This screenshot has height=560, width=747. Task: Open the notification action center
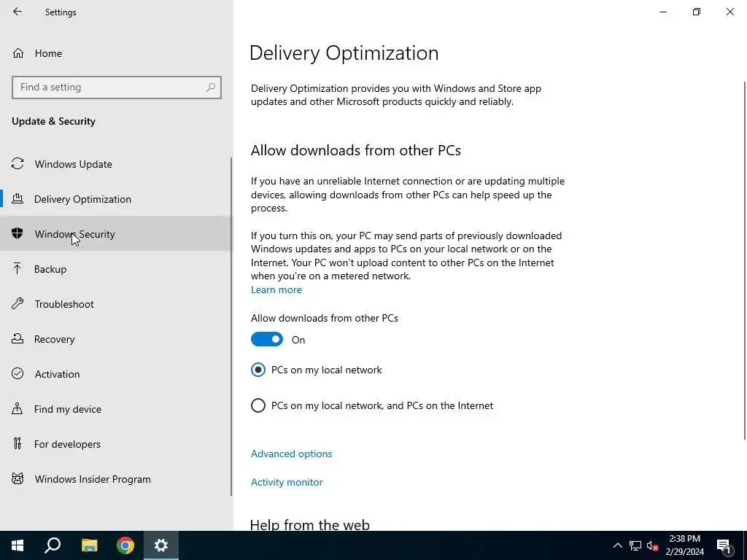(724, 545)
